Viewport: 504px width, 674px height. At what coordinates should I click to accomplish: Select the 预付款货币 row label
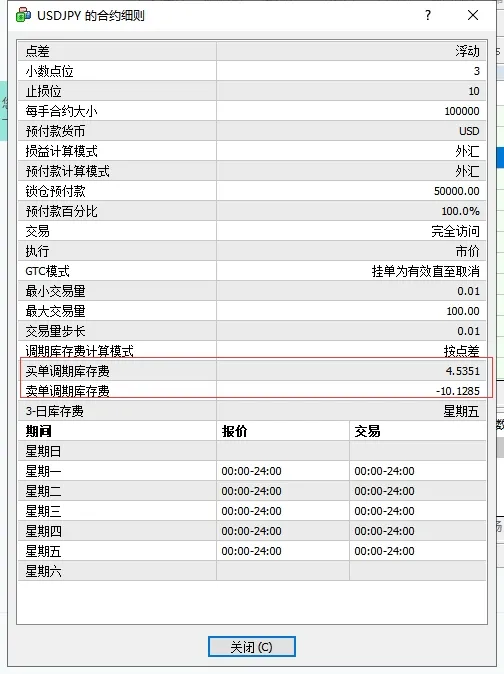tap(55, 131)
